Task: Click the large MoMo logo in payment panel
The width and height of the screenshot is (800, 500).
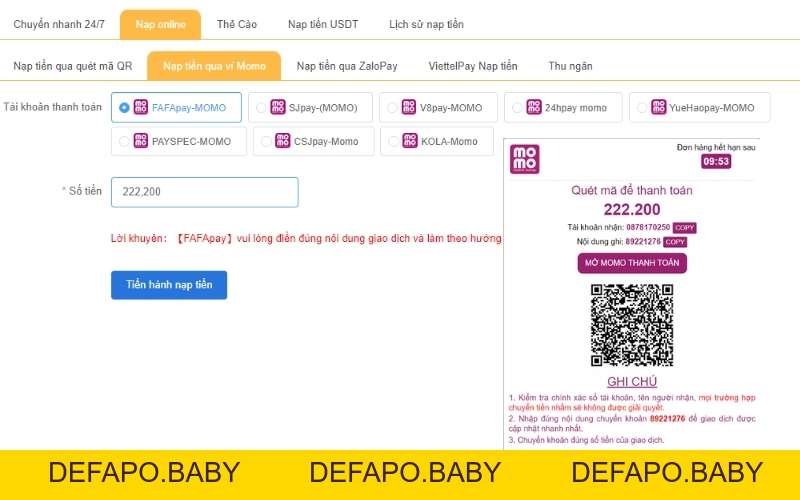Action: (524, 159)
